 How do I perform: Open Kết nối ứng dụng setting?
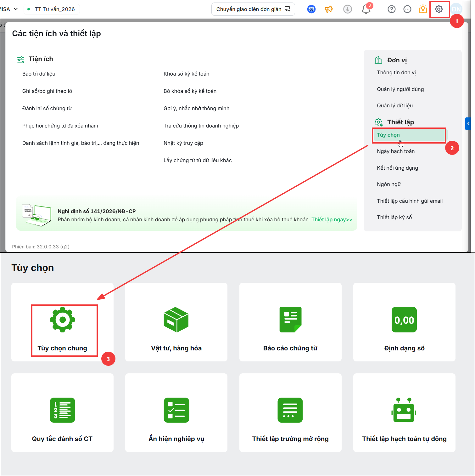tap(397, 168)
